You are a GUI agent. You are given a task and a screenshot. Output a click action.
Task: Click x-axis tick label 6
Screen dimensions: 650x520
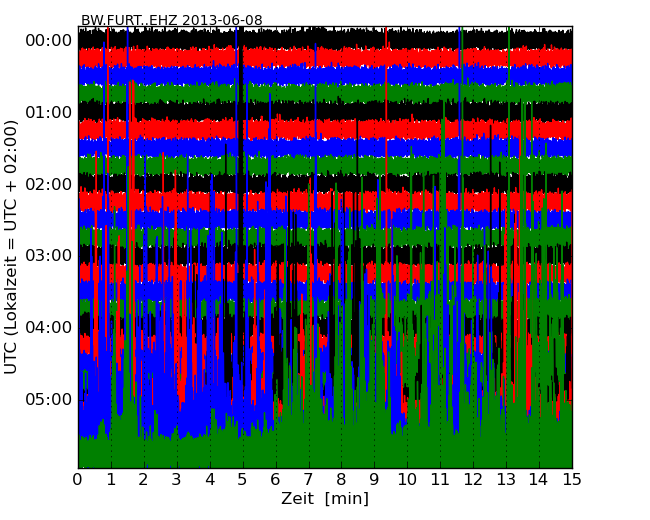pyautogui.click(x=275, y=480)
